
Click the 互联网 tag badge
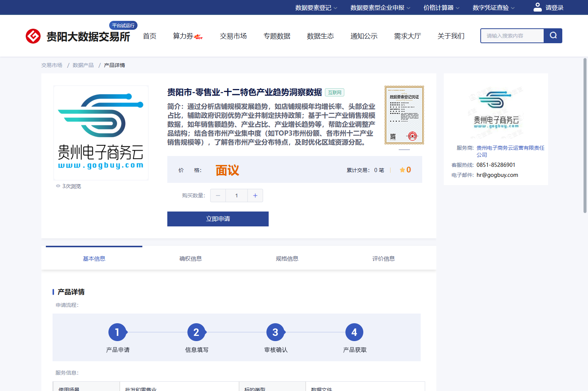pyautogui.click(x=335, y=92)
